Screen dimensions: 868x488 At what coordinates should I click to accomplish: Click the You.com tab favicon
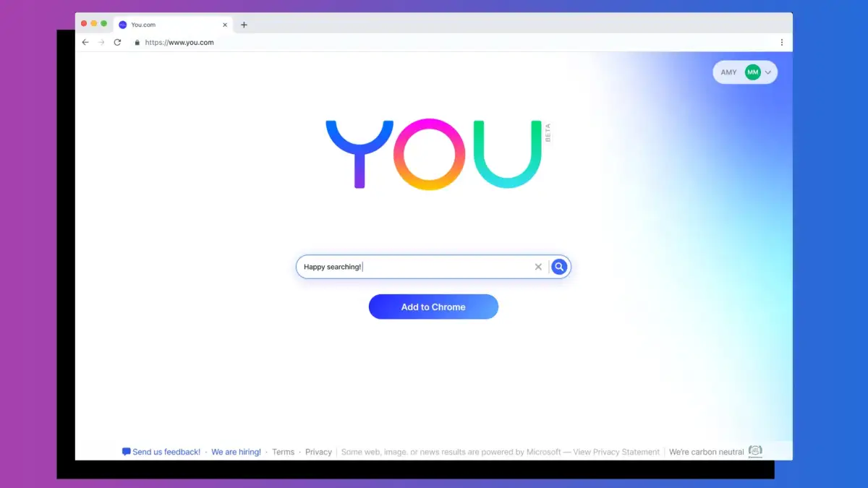[123, 25]
